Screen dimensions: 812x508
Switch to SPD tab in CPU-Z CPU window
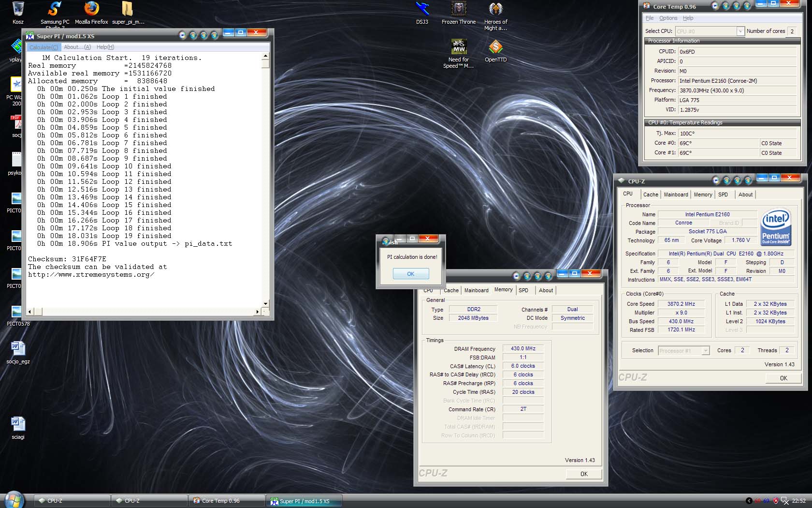723,194
